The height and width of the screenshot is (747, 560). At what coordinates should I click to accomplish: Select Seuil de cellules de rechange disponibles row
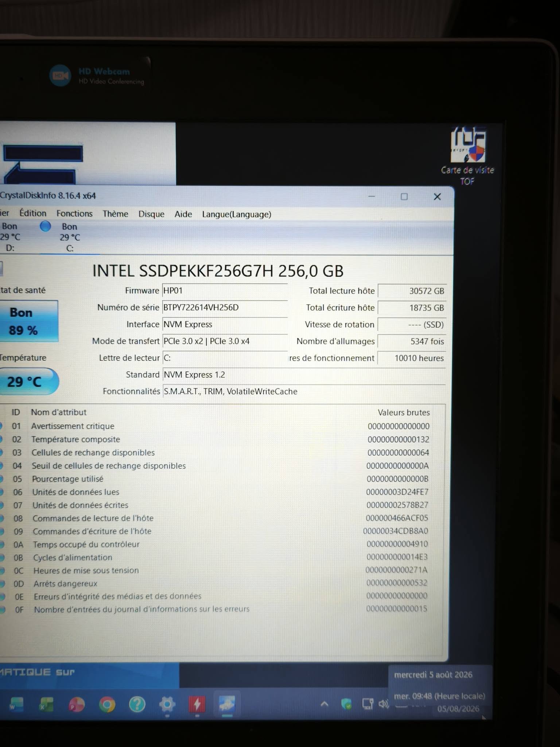pyautogui.click(x=222, y=465)
